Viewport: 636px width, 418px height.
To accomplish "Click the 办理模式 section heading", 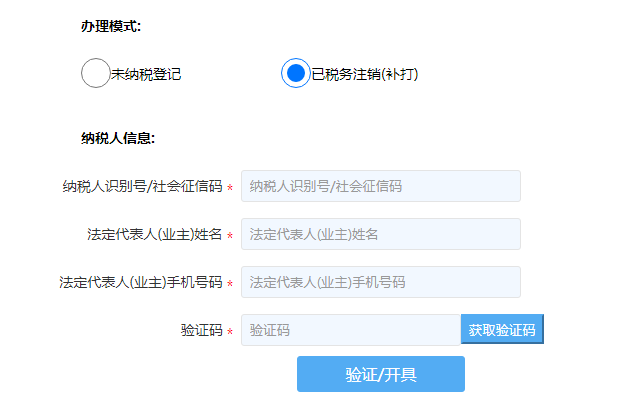I will (111, 26).
